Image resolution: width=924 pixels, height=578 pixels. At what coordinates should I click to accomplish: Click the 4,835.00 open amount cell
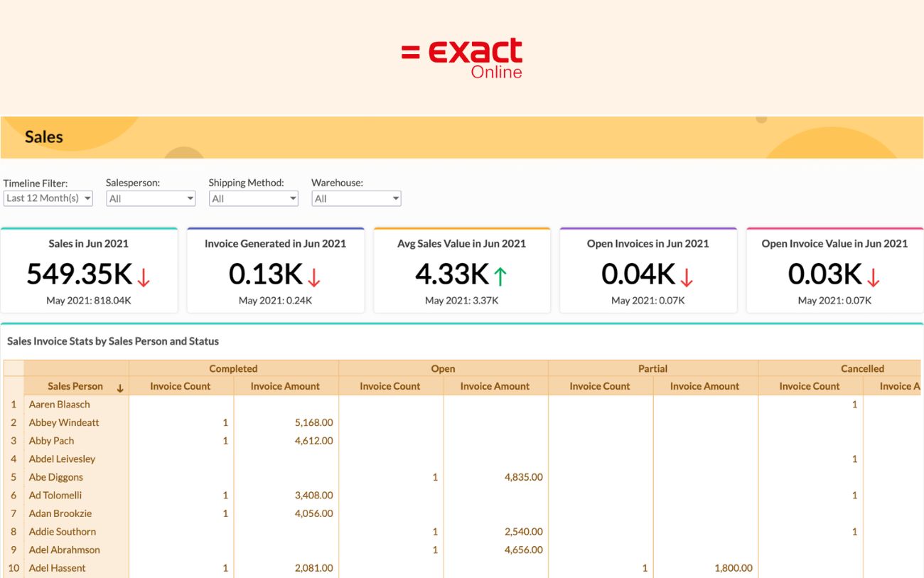click(523, 477)
